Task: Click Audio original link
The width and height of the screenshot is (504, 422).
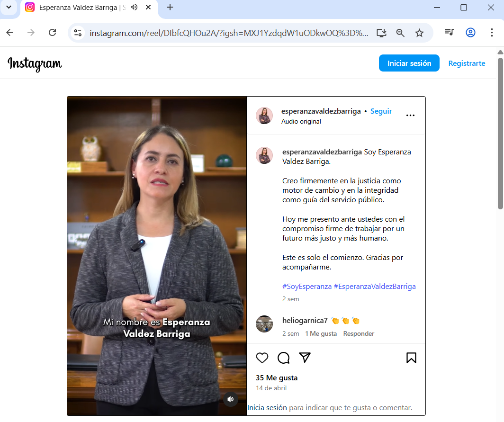Action: (301, 122)
